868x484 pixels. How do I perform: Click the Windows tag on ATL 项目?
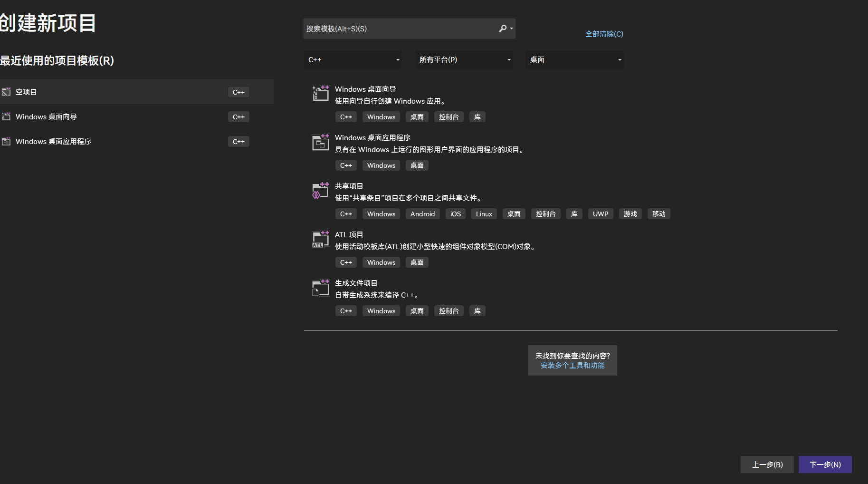pyautogui.click(x=382, y=262)
